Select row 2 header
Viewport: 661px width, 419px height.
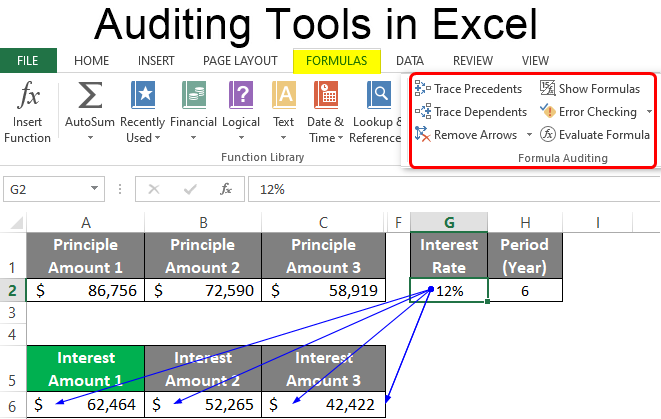[x=12, y=290]
